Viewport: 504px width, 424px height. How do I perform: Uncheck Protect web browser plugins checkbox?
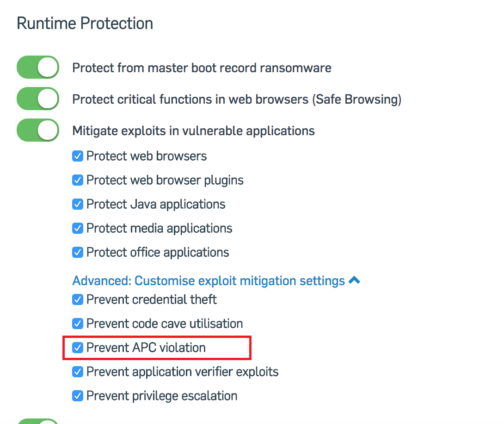point(78,180)
